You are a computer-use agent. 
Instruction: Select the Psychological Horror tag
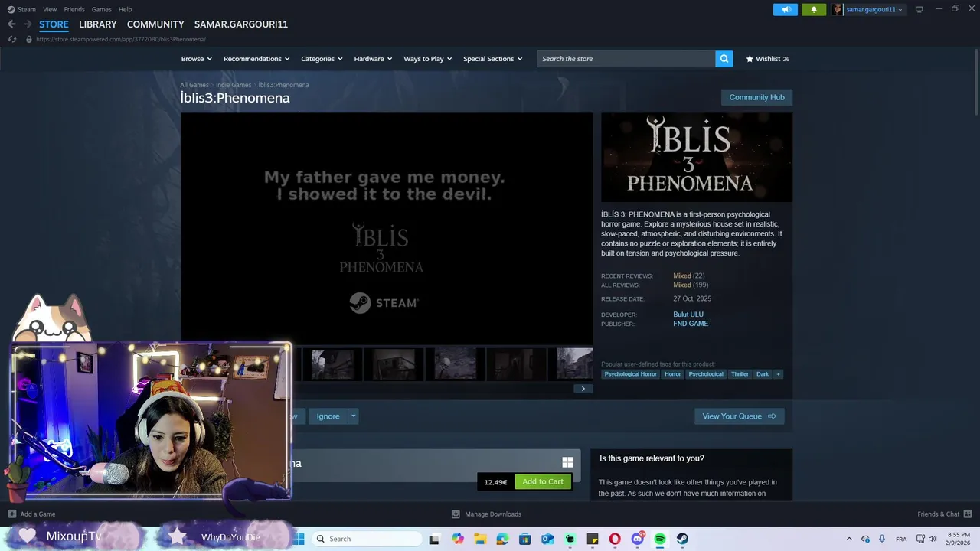pos(630,374)
